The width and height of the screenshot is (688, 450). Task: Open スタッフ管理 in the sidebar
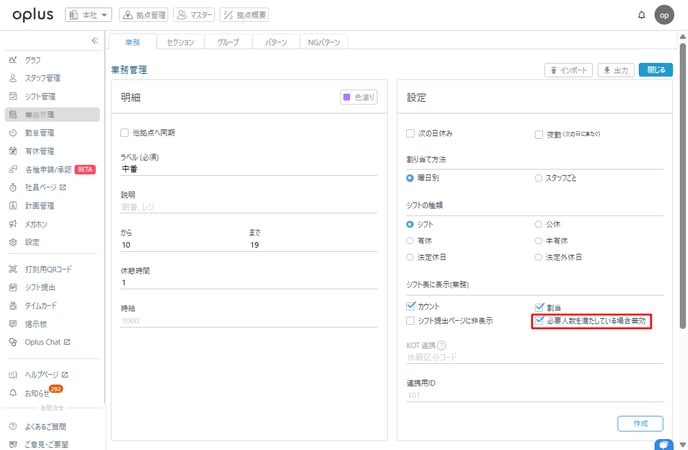click(x=42, y=78)
